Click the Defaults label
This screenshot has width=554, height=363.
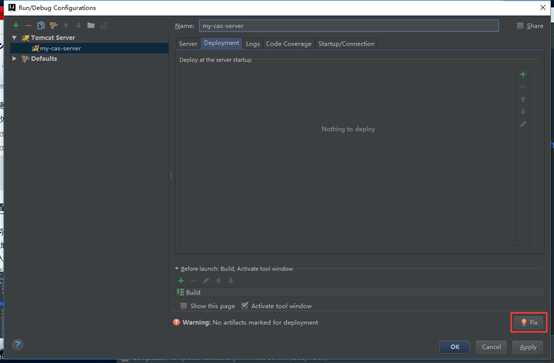pos(44,59)
